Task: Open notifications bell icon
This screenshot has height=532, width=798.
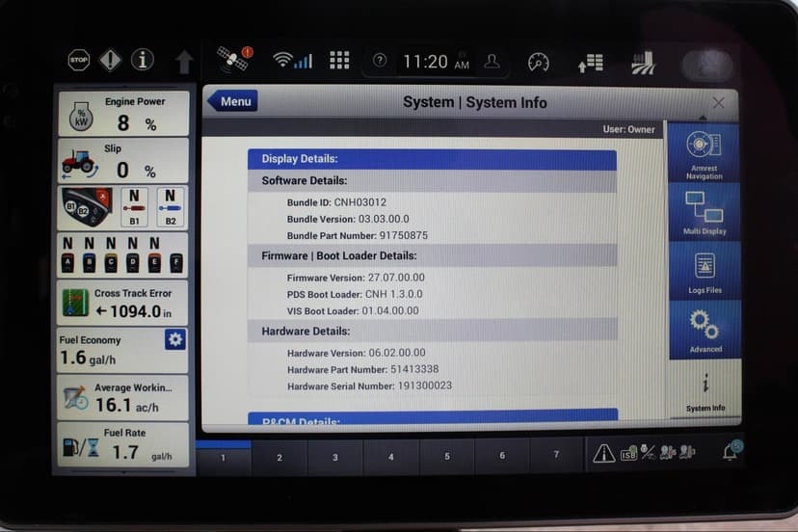Action: click(x=731, y=453)
